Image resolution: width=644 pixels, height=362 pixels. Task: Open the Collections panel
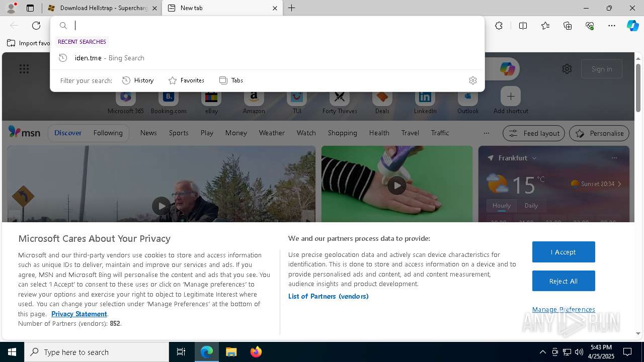click(x=568, y=26)
